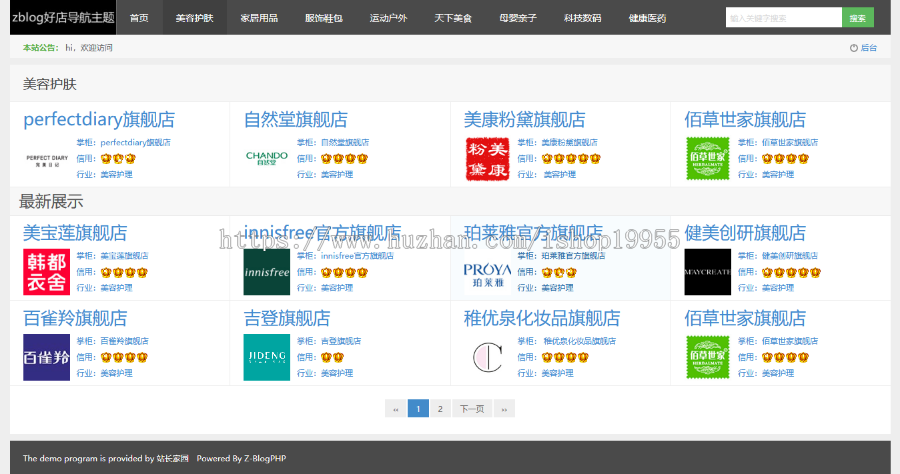Open the 百雀羚旗舰店 title link
The height and width of the screenshot is (474, 900).
coord(75,318)
